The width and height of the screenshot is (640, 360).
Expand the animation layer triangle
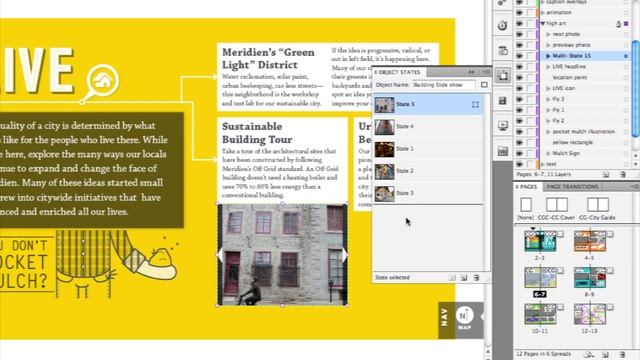tap(542, 13)
